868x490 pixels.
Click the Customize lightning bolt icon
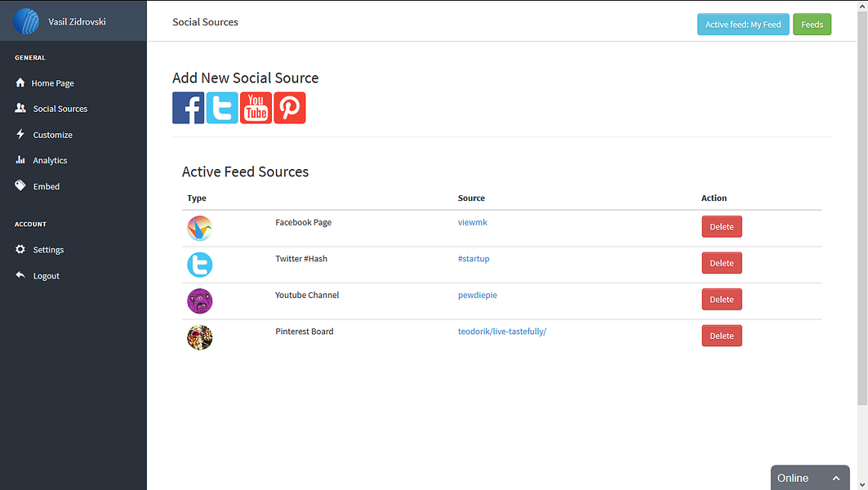coord(20,134)
